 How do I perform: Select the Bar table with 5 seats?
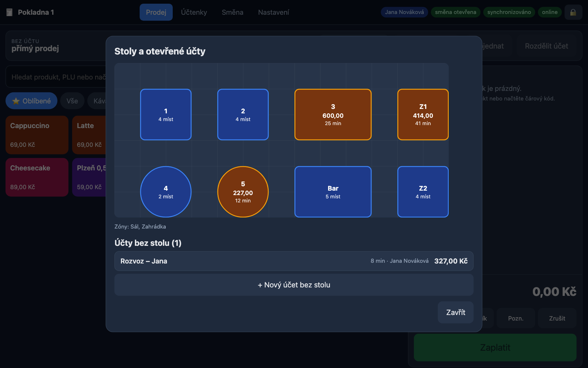(333, 192)
